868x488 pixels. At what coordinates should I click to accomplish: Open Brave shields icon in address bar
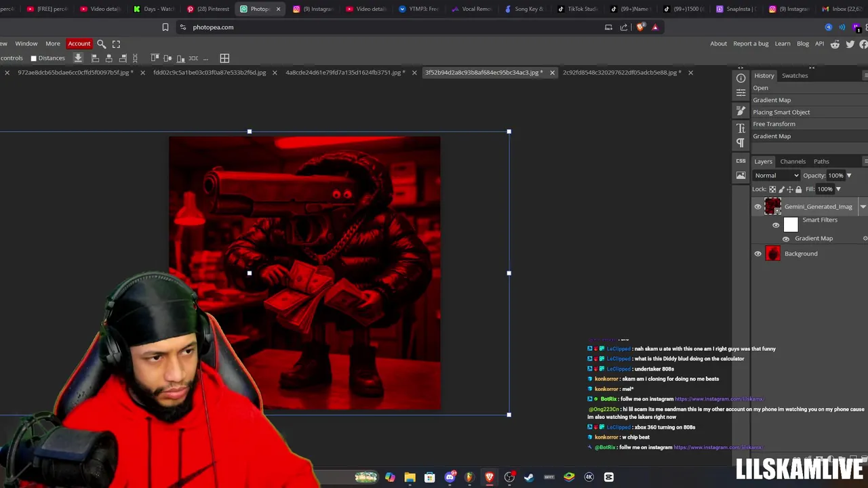click(x=640, y=27)
